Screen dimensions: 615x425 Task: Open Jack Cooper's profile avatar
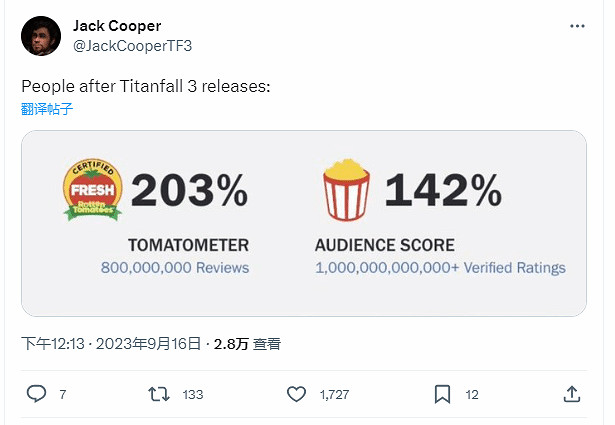pyautogui.click(x=41, y=37)
